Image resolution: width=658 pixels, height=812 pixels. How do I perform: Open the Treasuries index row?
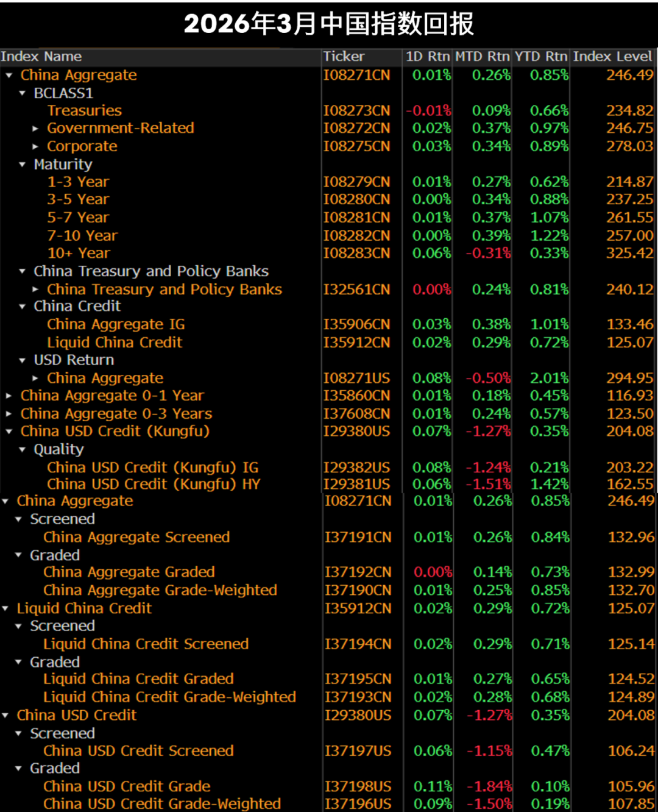85,111
